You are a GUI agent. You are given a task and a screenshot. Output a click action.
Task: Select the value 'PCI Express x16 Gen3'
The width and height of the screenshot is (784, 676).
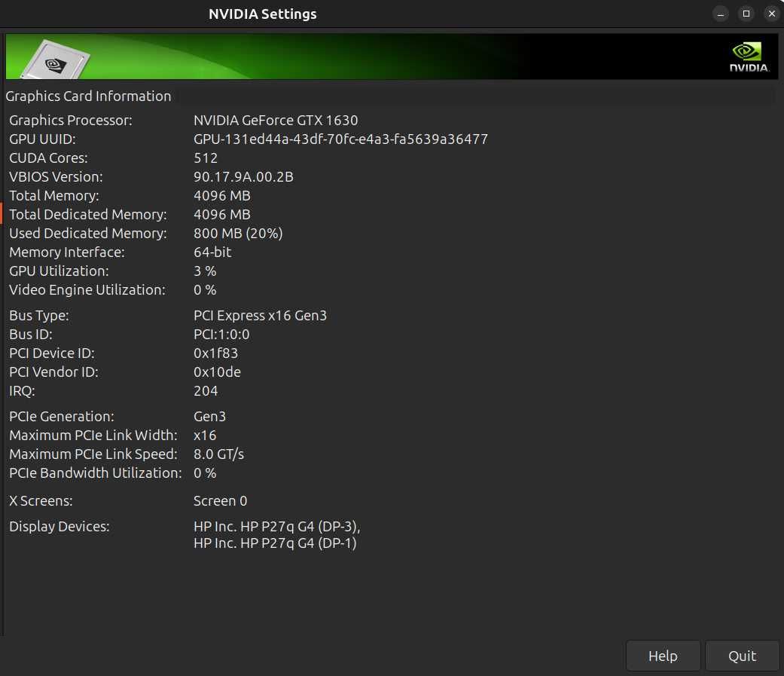[x=260, y=316]
